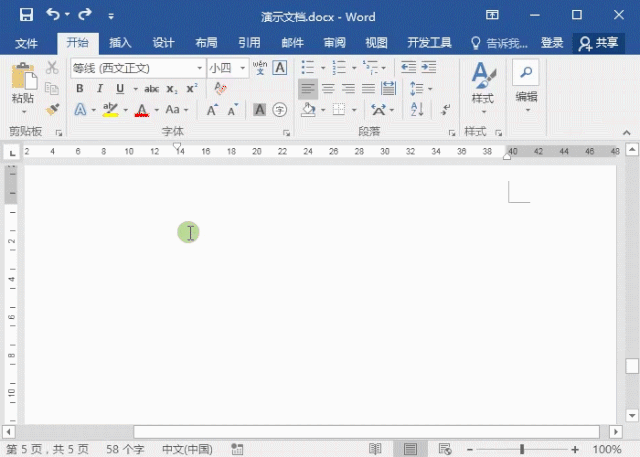Clear all formatting with the eraser icon
The width and height of the screenshot is (640, 457).
220,88
